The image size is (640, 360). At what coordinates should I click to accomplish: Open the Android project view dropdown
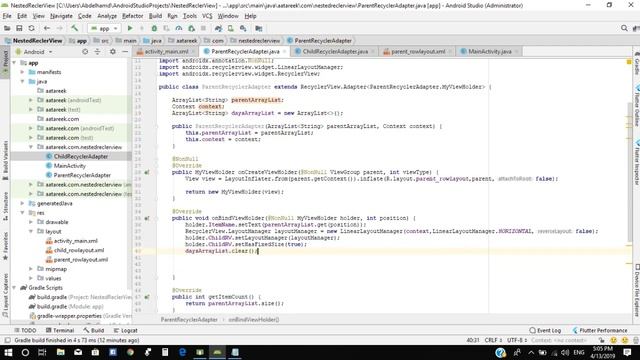click(x=34, y=52)
